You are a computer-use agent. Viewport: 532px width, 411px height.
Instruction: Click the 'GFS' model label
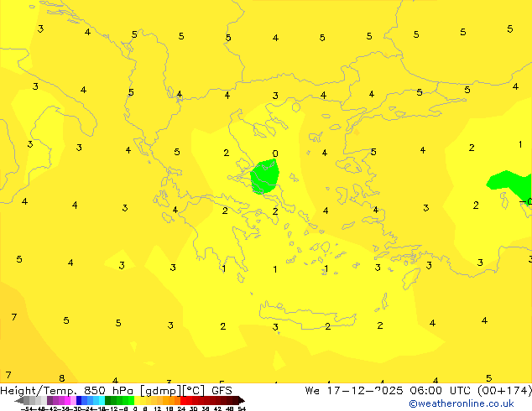pos(222,391)
